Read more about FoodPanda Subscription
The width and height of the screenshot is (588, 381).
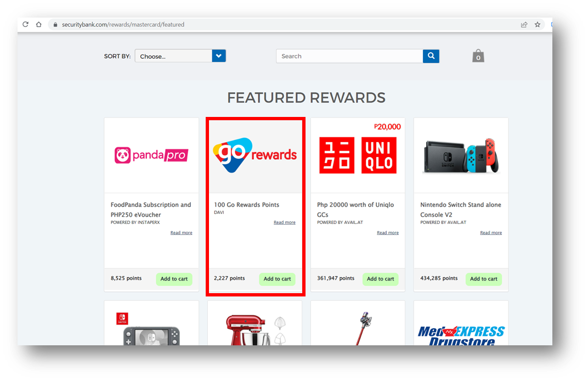click(181, 233)
